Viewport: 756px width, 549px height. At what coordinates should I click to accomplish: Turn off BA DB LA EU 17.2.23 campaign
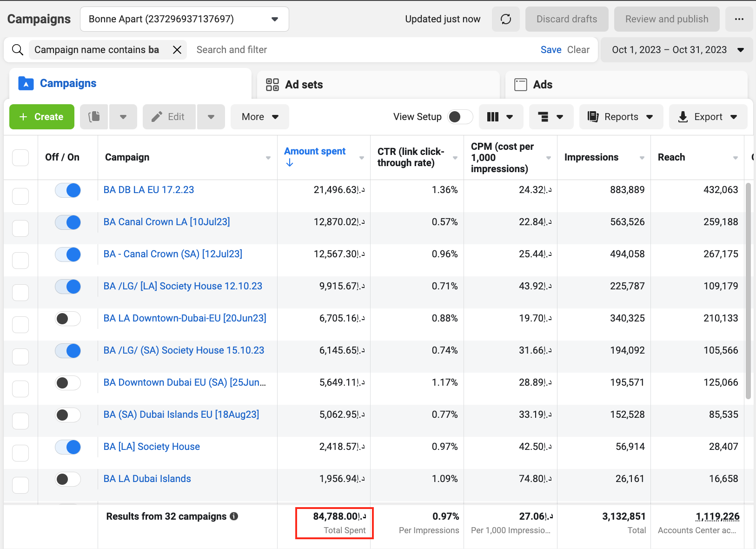(x=68, y=190)
